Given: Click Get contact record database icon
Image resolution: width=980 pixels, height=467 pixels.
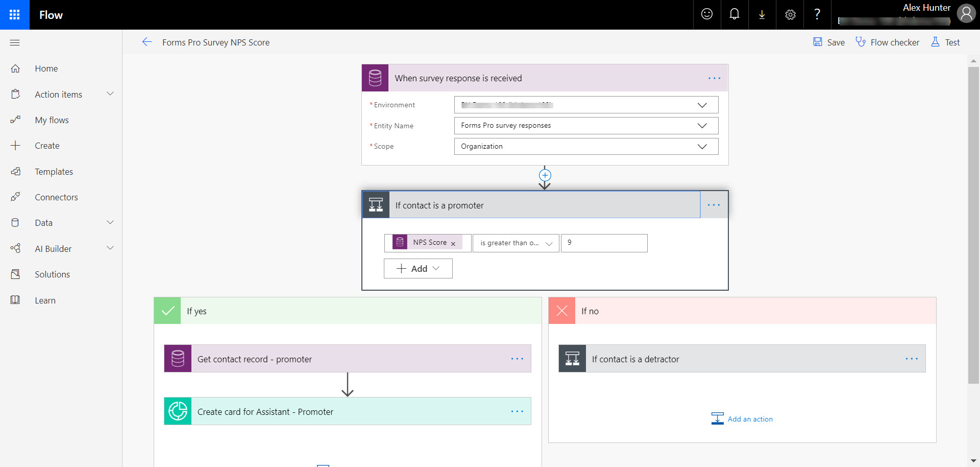Looking at the screenshot, I should click(x=178, y=359).
